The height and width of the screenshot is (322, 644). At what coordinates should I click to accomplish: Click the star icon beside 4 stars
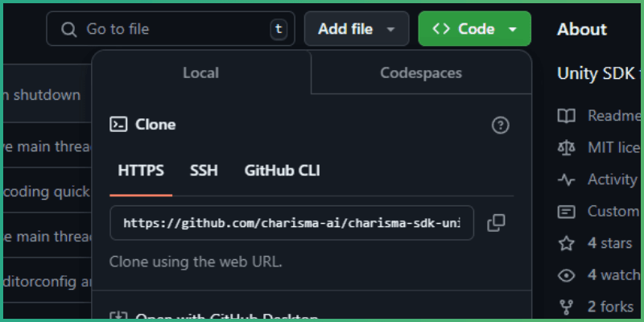(567, 243)
